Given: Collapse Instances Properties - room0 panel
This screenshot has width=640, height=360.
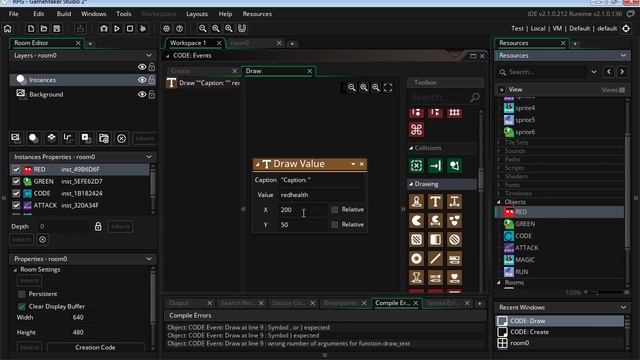Looking at the screenshot, I should pos(149,157).
